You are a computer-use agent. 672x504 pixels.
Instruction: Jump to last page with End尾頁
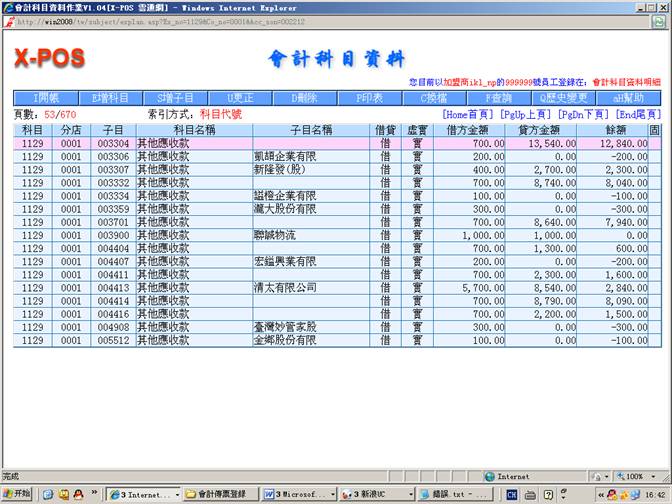(x=635, y=115)
